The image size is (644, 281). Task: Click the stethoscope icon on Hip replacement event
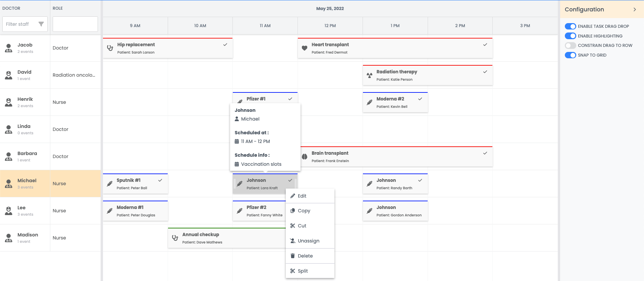click(110, 48)
